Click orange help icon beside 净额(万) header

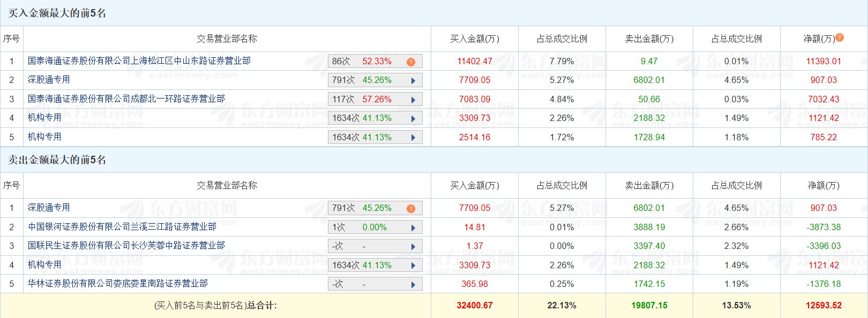pyautogui.click(x=840, y=37)
